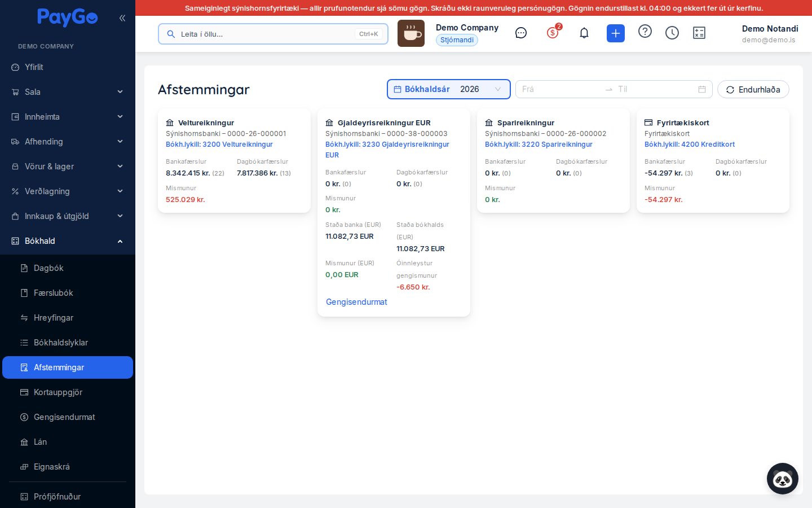
Task: Open Dagbók in the sidebar
Action: pos(68,268)
